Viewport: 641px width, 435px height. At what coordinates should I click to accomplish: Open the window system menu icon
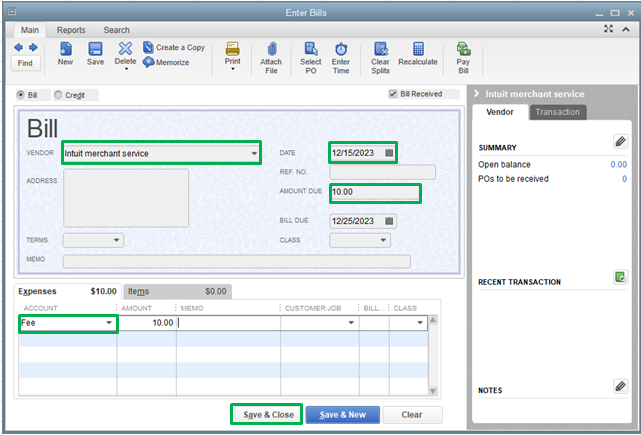[x=12, y=12]
